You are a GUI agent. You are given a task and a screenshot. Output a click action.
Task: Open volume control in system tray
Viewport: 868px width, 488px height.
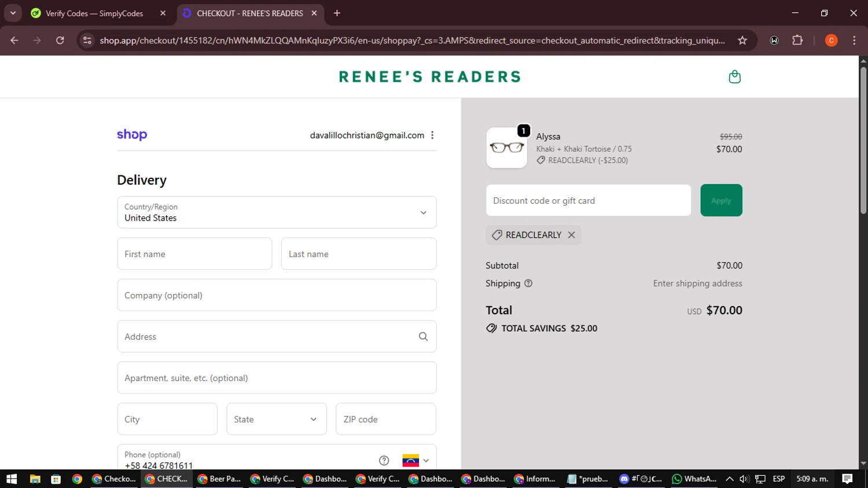pos(745,479)
